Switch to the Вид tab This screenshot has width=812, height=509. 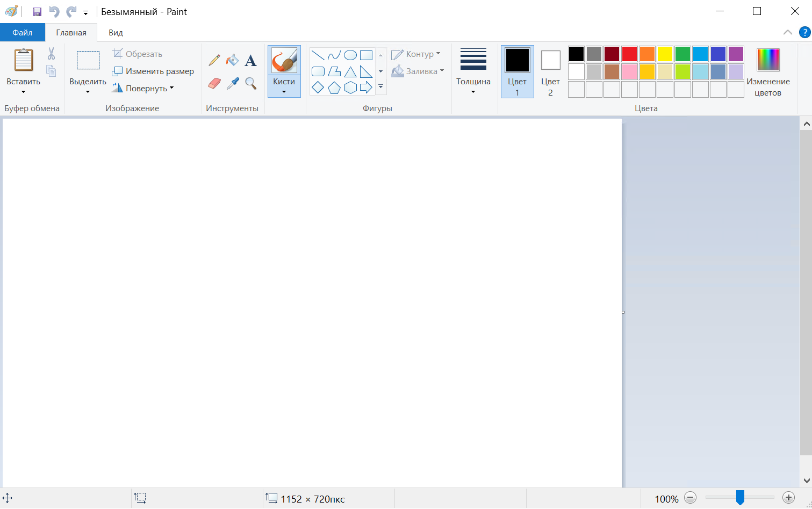(116, 32)
